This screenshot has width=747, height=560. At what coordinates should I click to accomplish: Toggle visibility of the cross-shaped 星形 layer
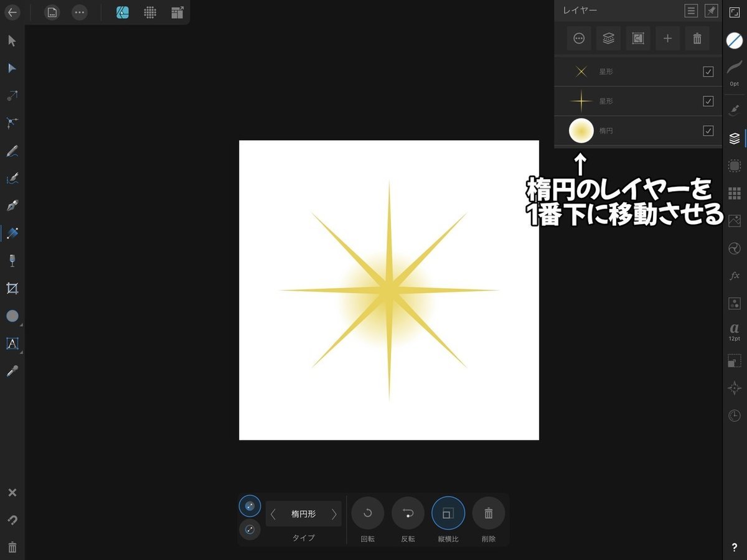(708, 101)
